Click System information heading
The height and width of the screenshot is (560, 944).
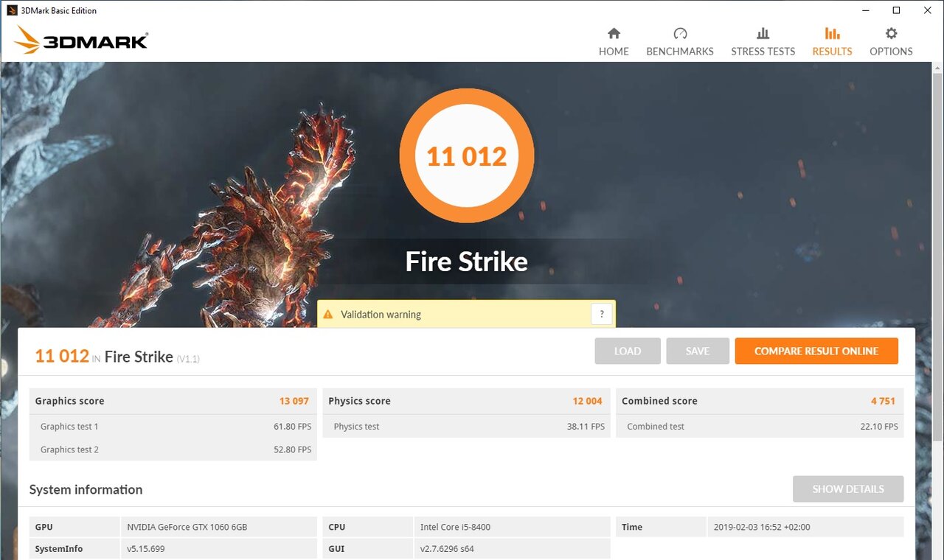coord(86,489)
